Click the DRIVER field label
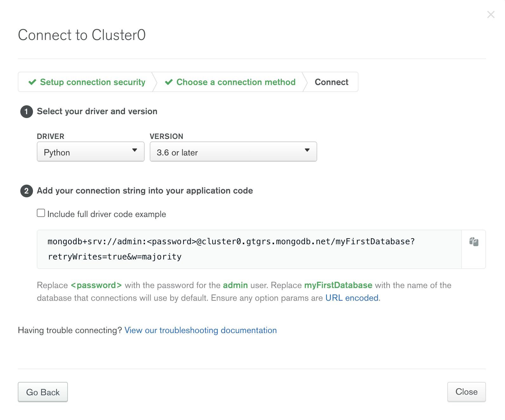This screenshot has height=420, width=505. (51, 136)
